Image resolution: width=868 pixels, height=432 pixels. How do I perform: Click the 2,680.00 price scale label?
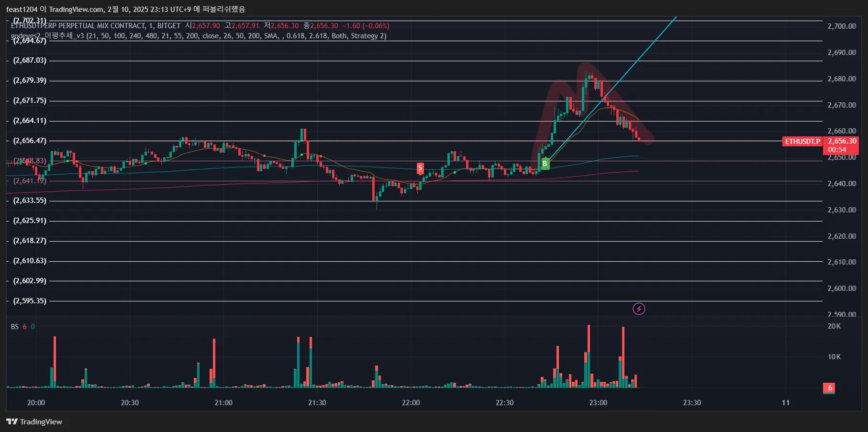[842, 79]
